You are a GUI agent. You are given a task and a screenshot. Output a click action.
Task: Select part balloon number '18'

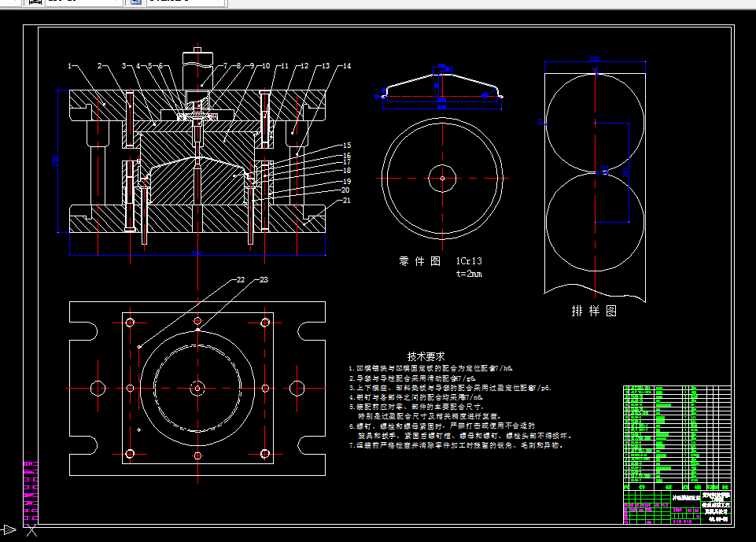tap(347, 170)
